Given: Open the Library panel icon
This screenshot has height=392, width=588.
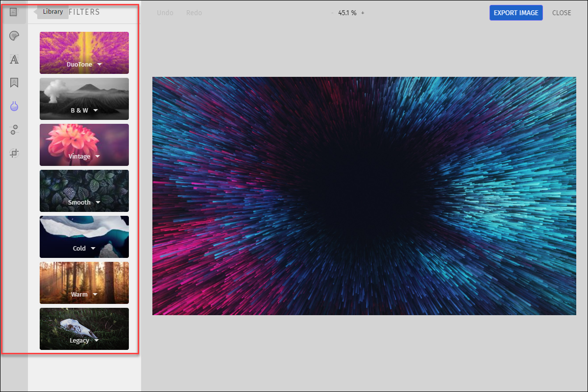Looking at the screenshot, I should click(14, 12).
